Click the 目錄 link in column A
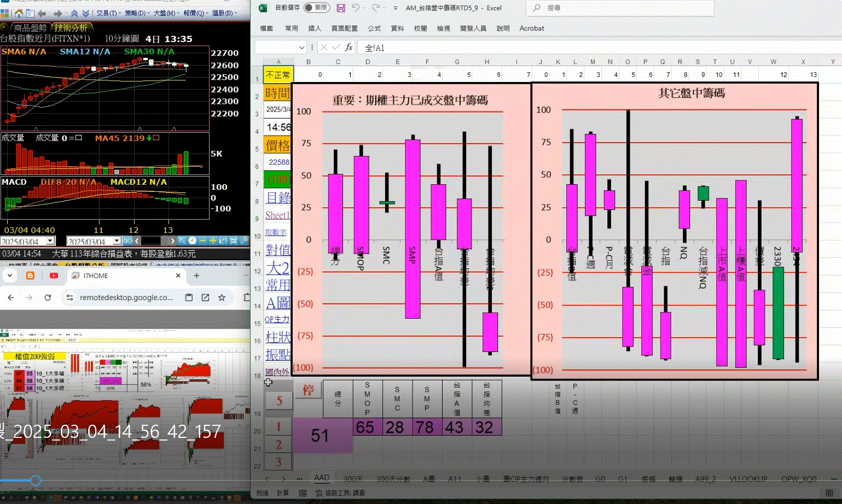Image resolution: width=842 pixels, height=504 pixels. click(278, 197)
